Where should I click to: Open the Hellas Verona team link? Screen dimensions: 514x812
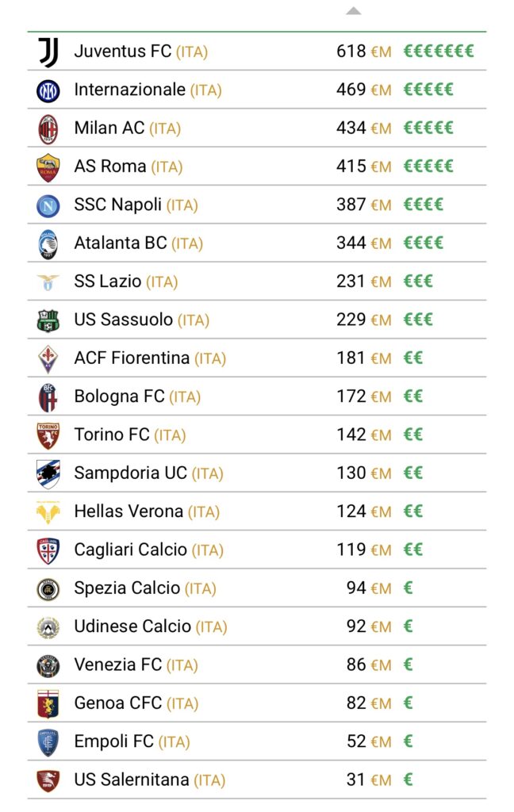(128, 511)
